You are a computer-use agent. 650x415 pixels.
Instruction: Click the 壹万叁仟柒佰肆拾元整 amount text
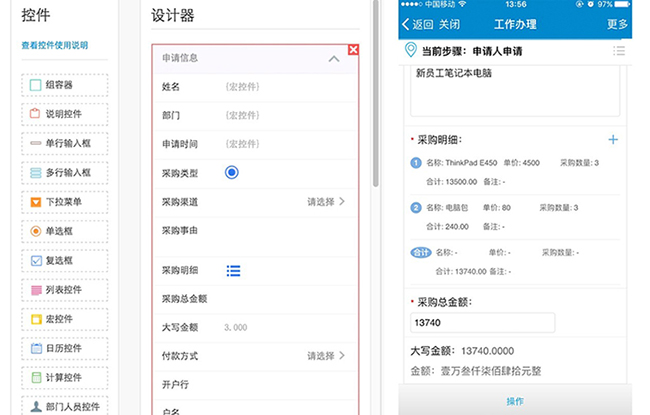pyautogui.click(x=491, y=371)
